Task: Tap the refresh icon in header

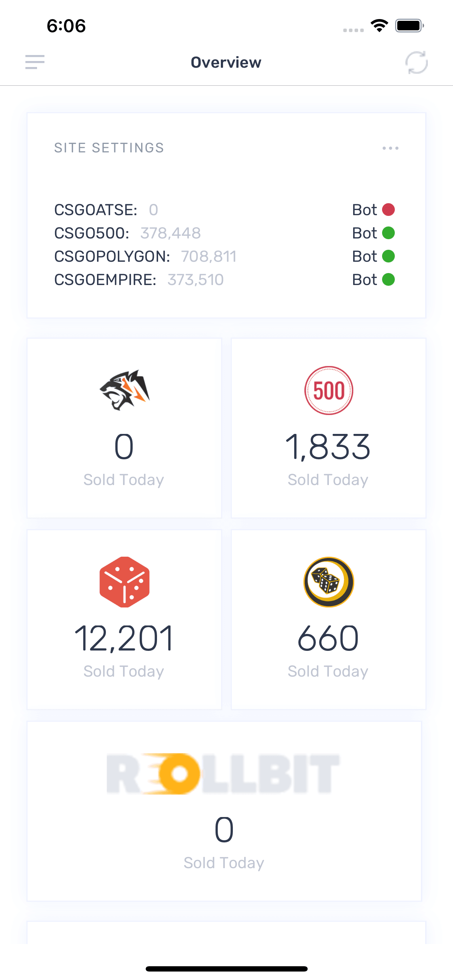Action: point(417,62)
